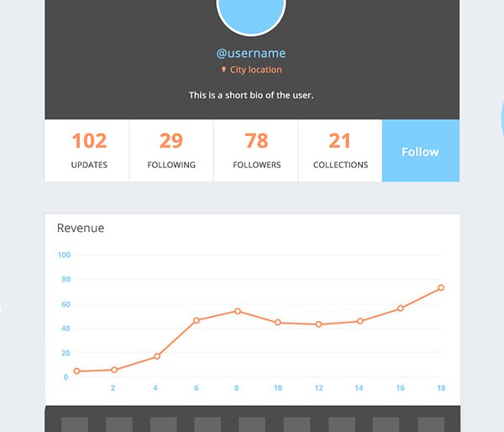The image size is (504, 432).
Task: Select the data point above x-axis 4
Action: tap(157, 356)
